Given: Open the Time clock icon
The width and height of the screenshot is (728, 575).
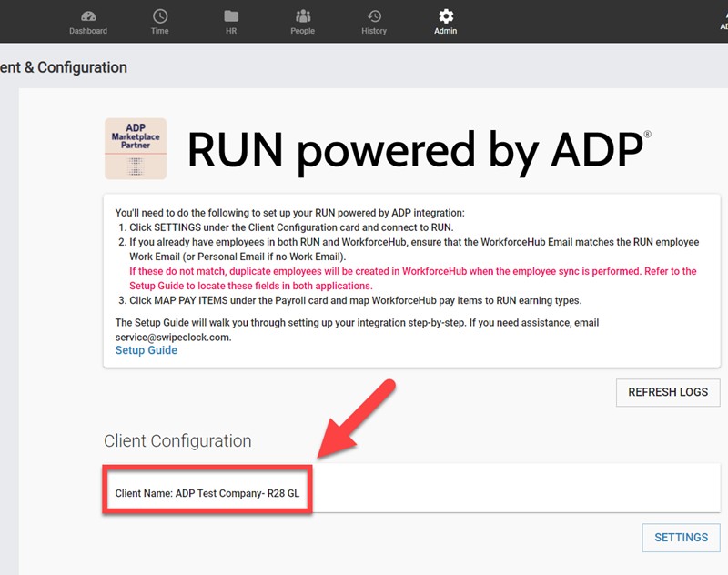Looking at the screenshot, I should 159,16.
